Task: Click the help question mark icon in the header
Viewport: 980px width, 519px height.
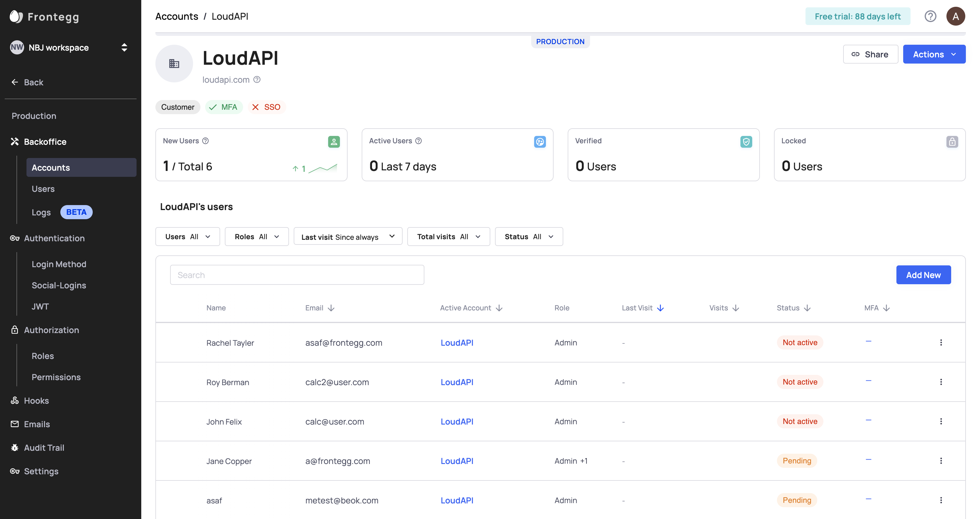Action: [930, 16]
